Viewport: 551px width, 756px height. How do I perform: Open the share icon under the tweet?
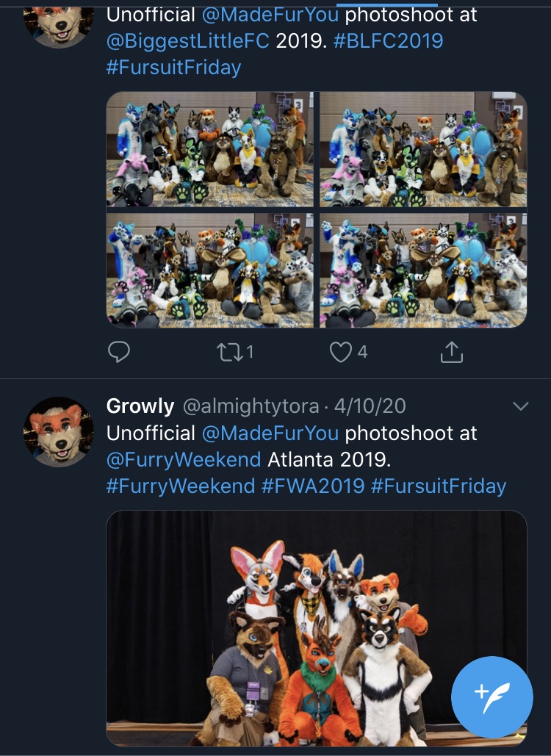[x=452, y=352]
